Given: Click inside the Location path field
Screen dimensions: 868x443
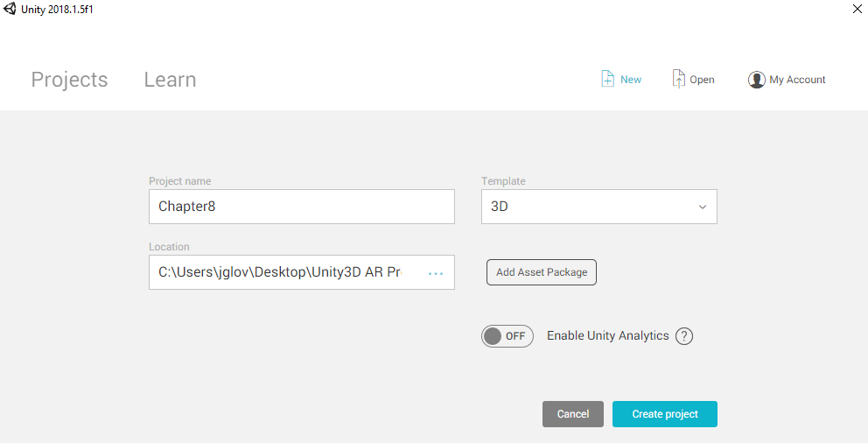Looking at the screenshot, I should point(280,272).
